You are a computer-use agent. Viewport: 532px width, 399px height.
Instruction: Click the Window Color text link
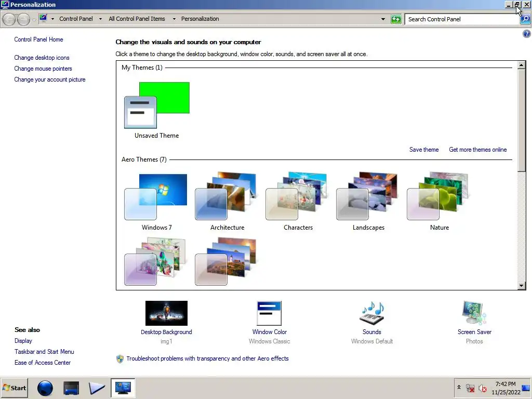click(x=270, y=332)
